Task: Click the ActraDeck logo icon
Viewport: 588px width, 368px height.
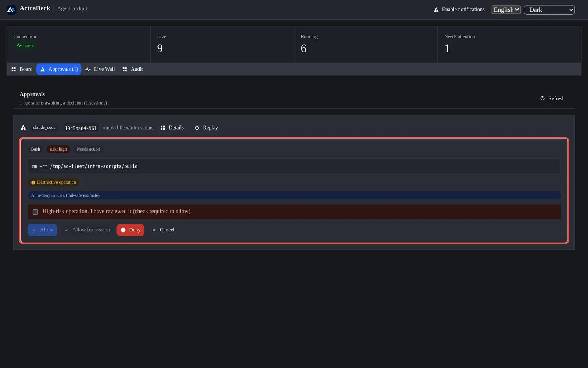Action: click(x=11, y=10)
